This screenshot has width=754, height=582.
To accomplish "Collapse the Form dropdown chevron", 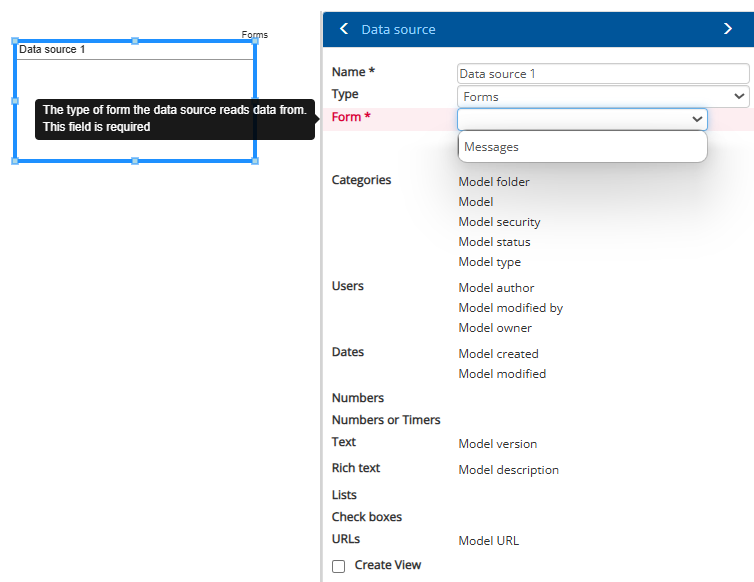I will (697, 119).
